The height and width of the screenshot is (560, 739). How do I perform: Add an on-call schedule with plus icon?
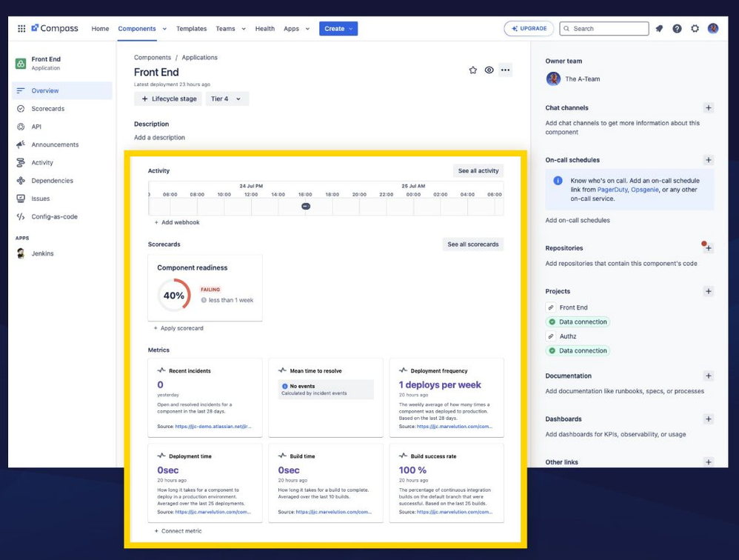[709, 160]
